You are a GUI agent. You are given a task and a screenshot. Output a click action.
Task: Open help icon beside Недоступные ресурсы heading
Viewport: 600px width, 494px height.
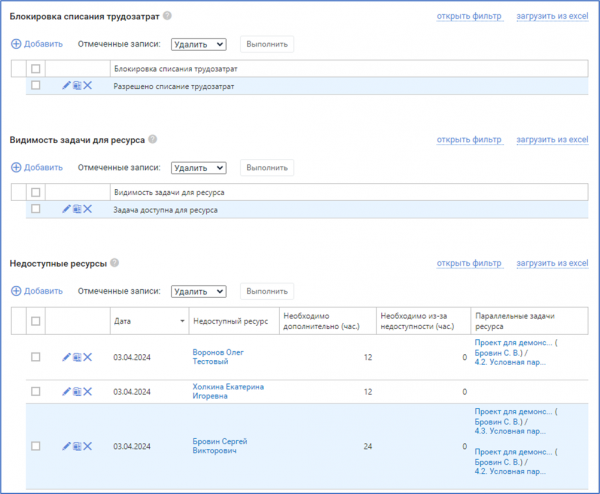[115, 263]
